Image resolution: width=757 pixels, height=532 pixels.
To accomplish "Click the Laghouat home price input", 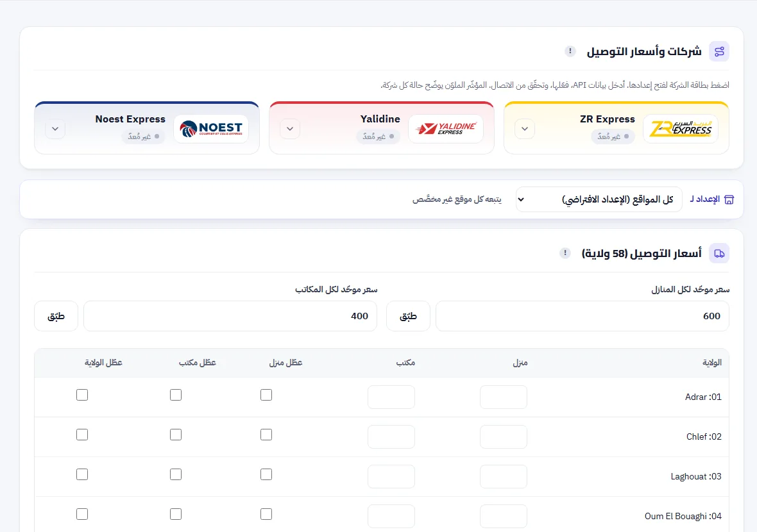I will 504,476.
